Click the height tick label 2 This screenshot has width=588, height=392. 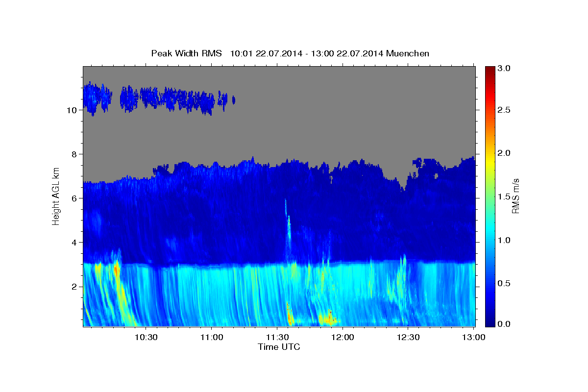[75, 287]
